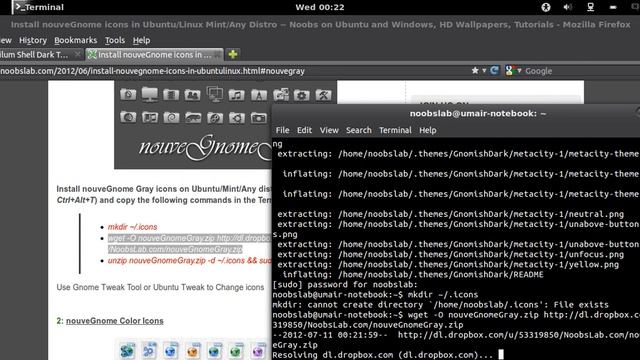Click the '--2012-07-11 00:21:59--' timestamp line
This screenshot has height=360, width=640.
click(x=456, y=335)
